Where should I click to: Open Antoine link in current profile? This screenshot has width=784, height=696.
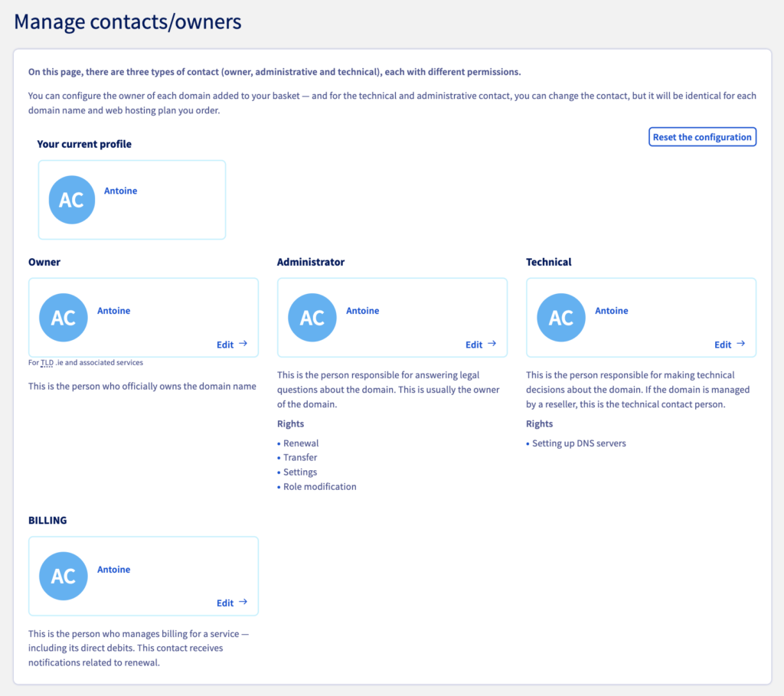(x=120, y=191)
